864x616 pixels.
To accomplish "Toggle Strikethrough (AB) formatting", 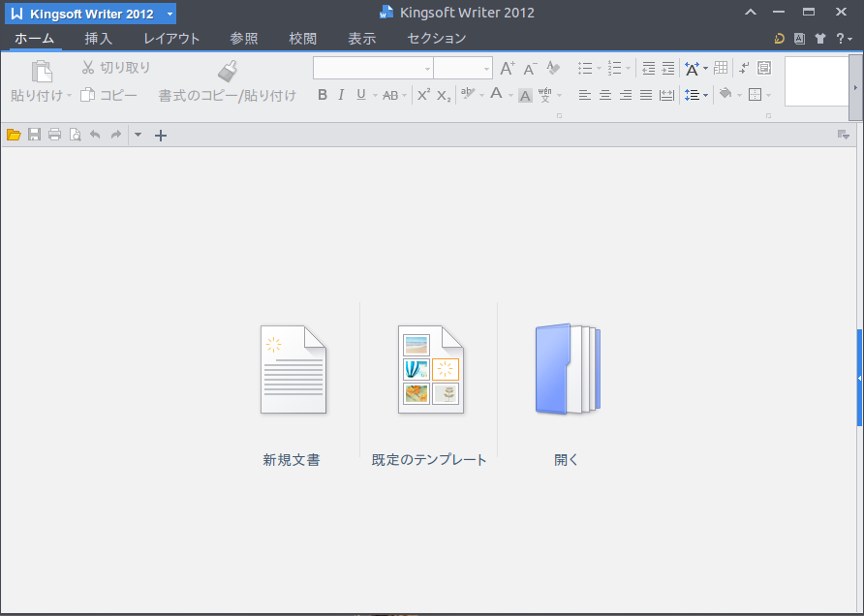I will (390, 95).
